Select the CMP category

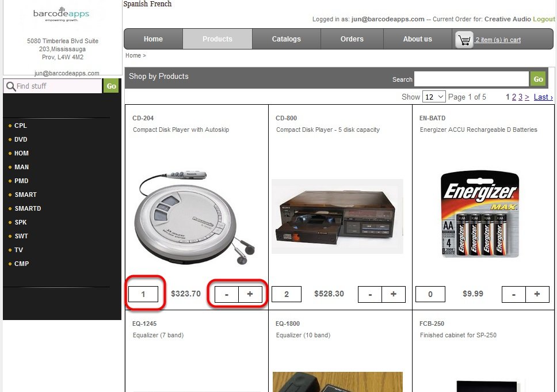coord(21,264)
